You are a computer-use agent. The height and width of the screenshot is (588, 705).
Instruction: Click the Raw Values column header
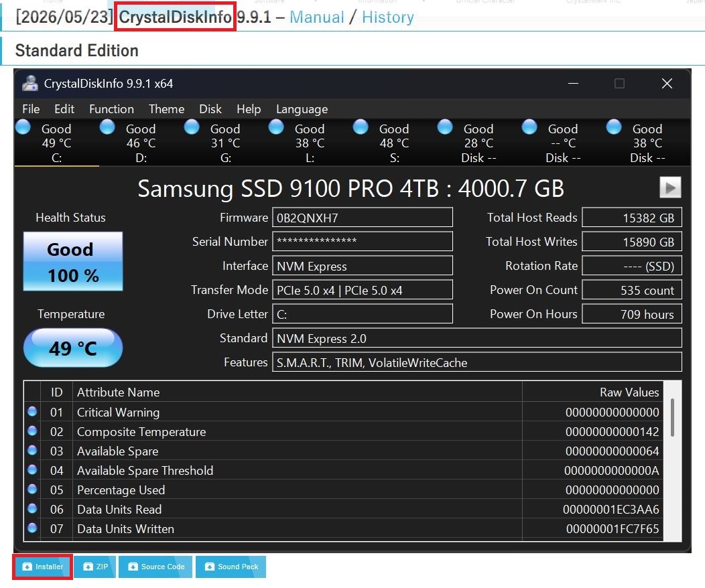point(592,392)
